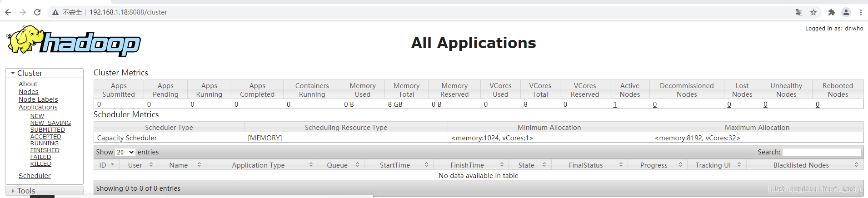
Task: Open the Applications link
Action: pyautogui.click(x=38, y=107)
